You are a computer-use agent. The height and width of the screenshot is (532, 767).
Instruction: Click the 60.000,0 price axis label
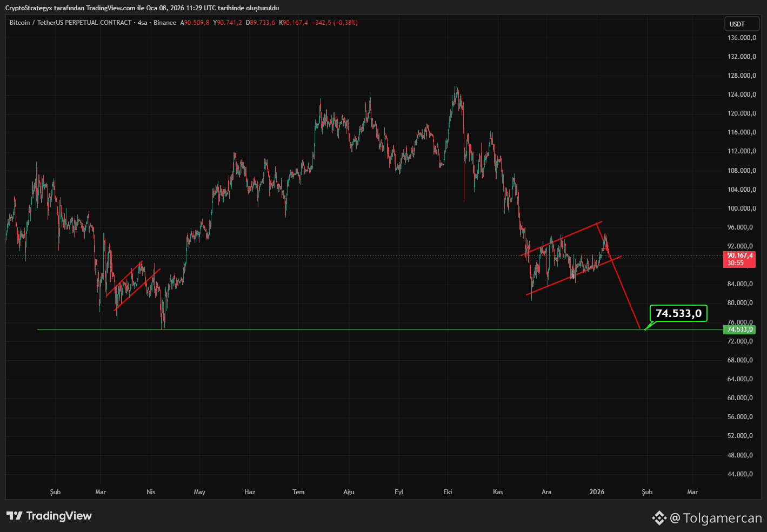tap(741, 398)
